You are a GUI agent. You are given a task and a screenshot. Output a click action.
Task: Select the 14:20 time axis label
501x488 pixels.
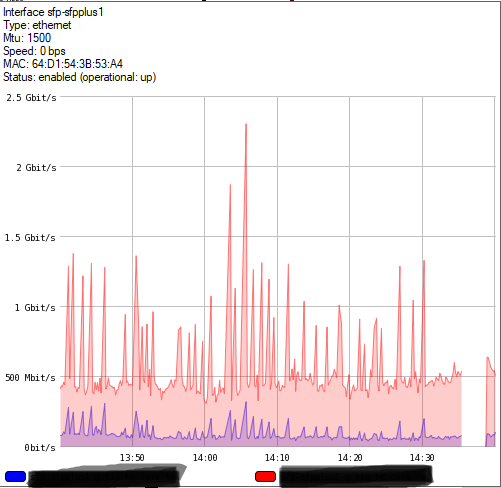350,458
